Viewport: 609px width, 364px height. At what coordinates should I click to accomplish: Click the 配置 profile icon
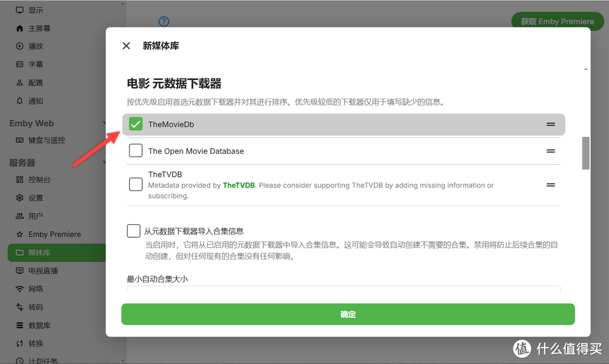[19, 83]
